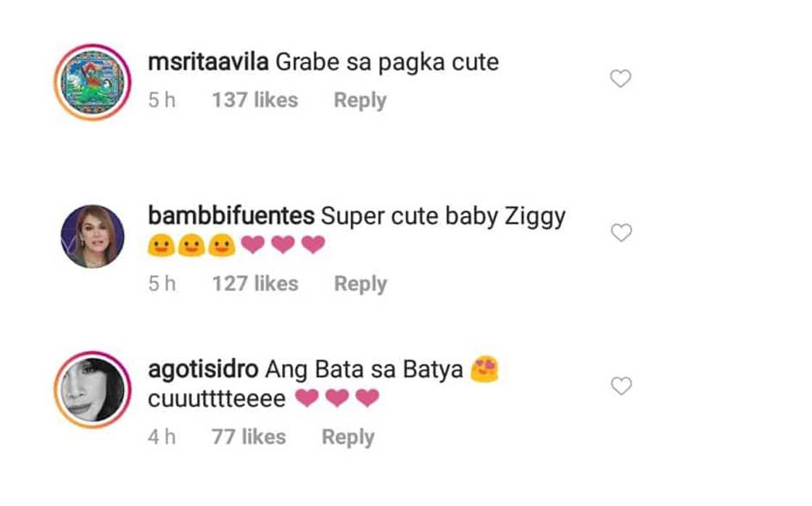Like bambbifuentes' comment using the heart icon
This screenshot has height=506, width=812.
point(620,232)
